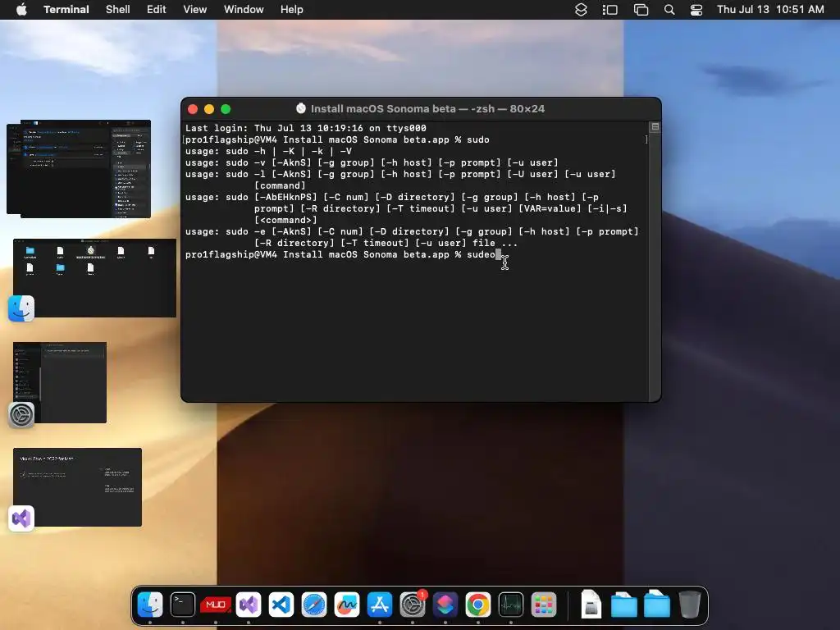Click the 'Last login' line in Terminal
This screenshot has height=630, width=840.
point(306,128)
